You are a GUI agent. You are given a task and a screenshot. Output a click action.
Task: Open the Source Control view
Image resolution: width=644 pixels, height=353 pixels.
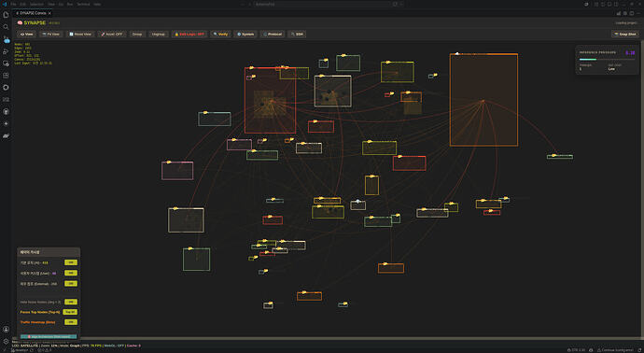(6, 39)
